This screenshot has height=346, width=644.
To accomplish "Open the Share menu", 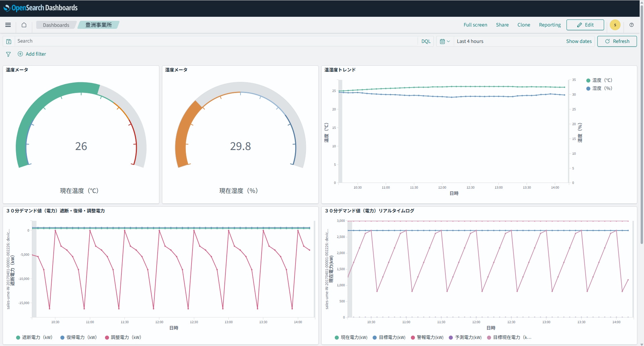I will [x=502, y=25].
